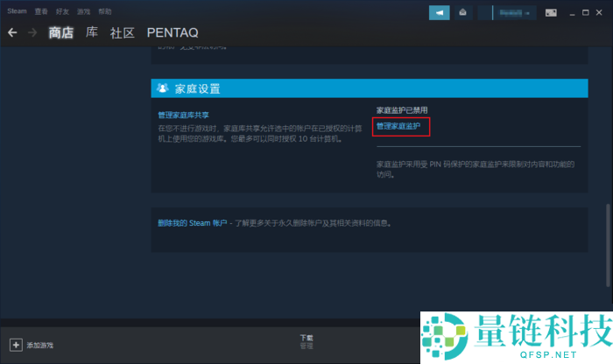Open the announcements megaphone icon
This screenshot has width=613, height=364.
439,12
